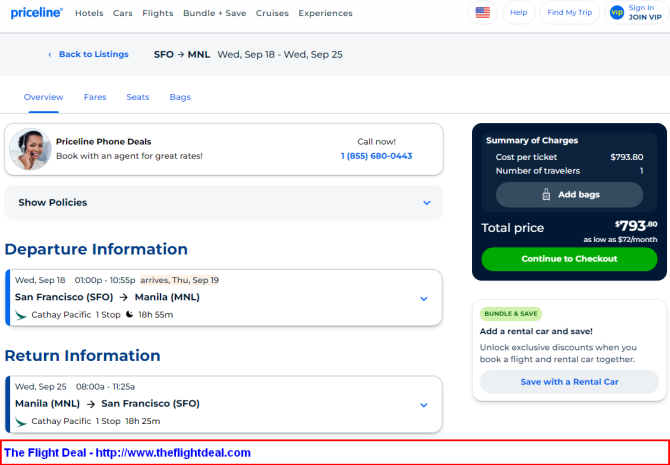Switch to the Fares tab
Screen dimensions: 670x465
click(x=95, y=97)
